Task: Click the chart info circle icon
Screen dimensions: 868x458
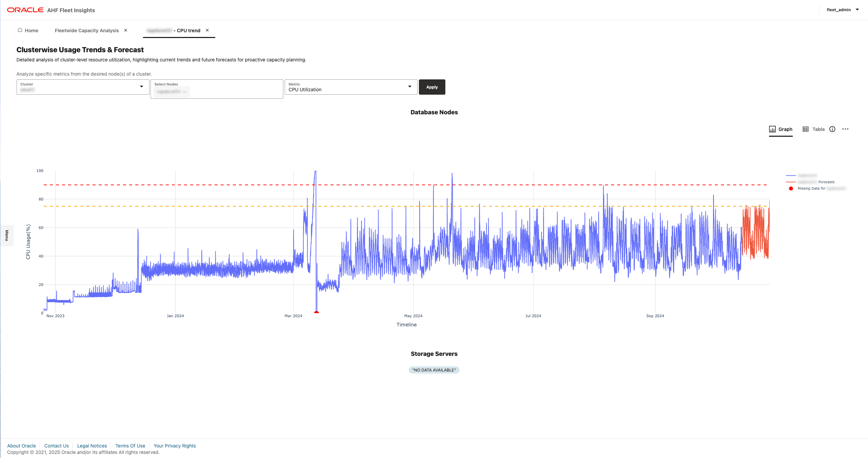Action: point(832,129)
